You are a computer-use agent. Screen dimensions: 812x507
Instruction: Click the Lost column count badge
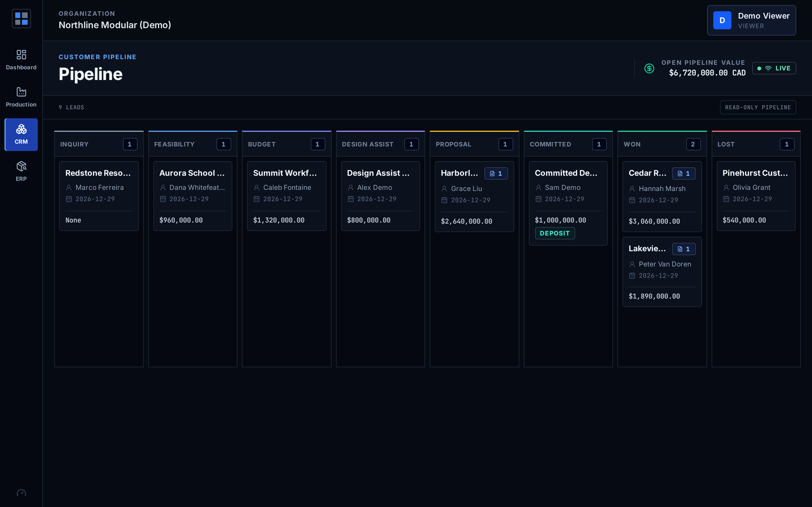787,144
